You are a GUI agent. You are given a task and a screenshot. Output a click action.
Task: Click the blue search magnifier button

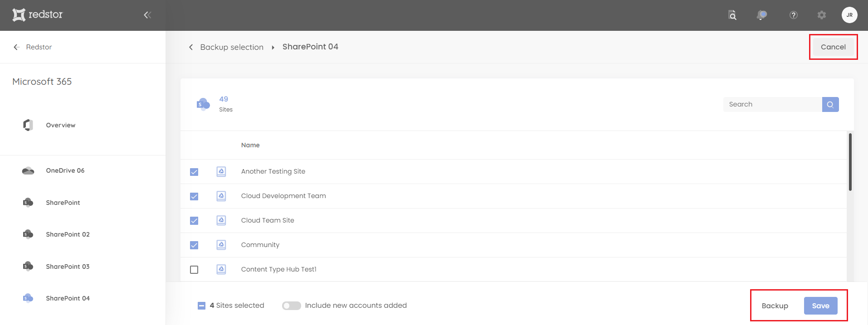[x=830, y=104]
